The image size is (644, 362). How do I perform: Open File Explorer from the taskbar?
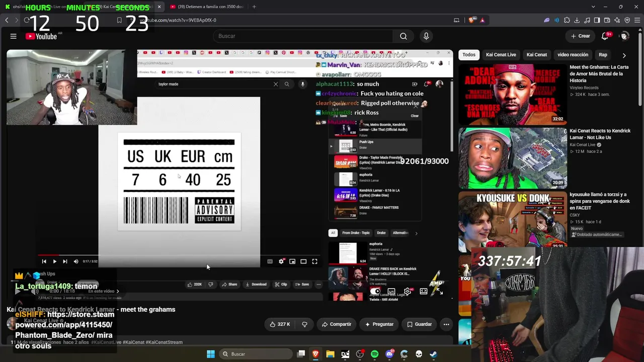tap(330, 354)
